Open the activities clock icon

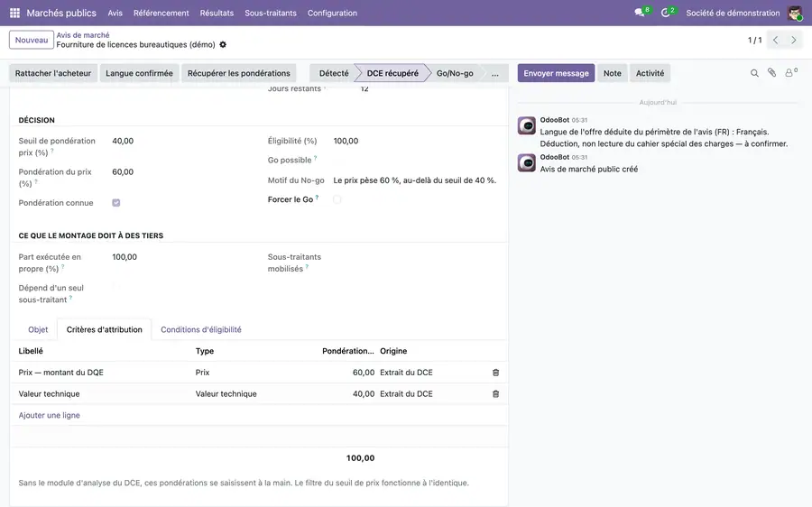point(666,13)
